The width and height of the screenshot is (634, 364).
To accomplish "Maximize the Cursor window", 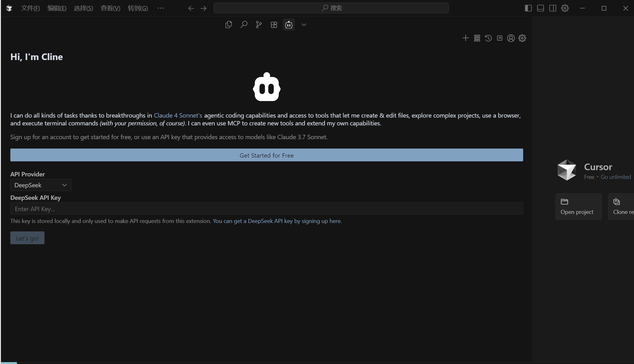I will 604,8.
